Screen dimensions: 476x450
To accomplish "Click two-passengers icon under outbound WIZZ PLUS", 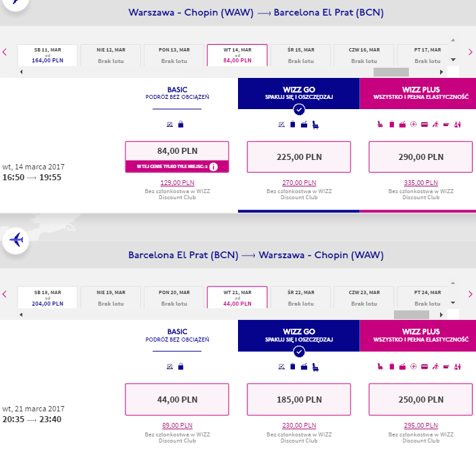I will [x=458, y=124].
